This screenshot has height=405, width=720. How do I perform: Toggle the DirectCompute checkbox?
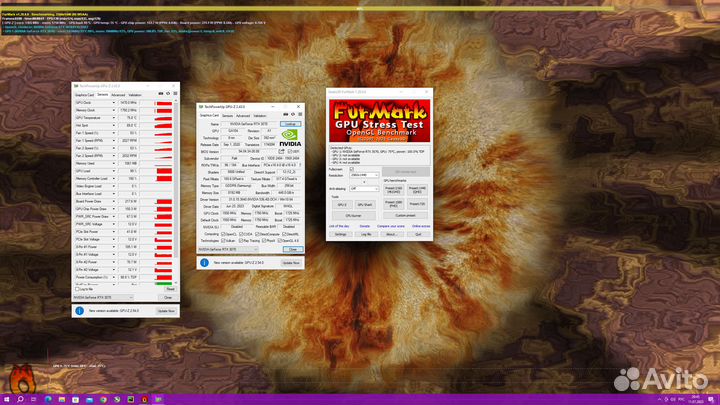point(257,234)
